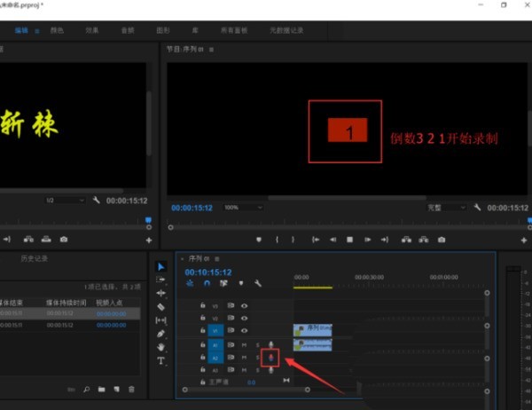The image size is (532, 410).
Task: Toggle lock on the V3 track
Action: (203, 304)
